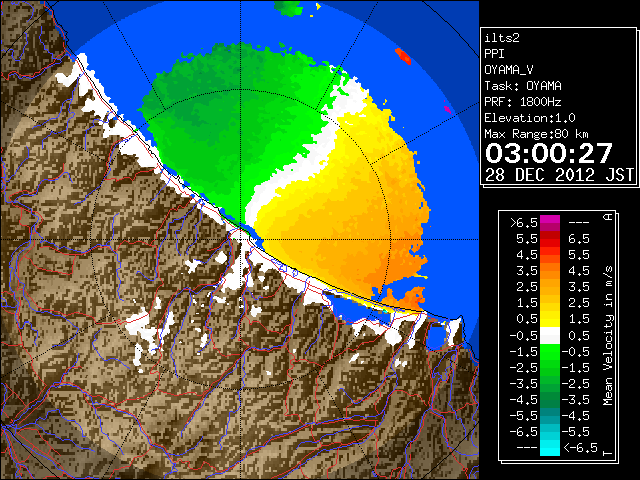Click the Task: OYAMA line
The width and height of the screenshot is (640, 480).
click(523, 86)
